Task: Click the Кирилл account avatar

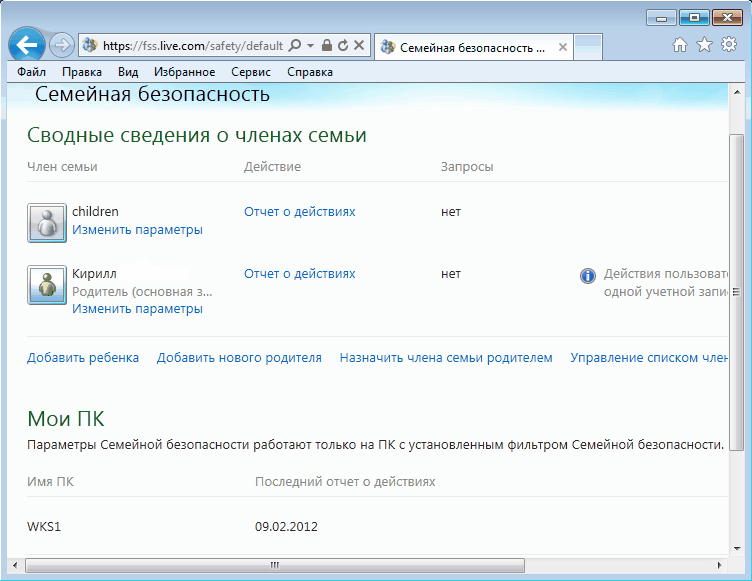Action: click(47, 285)
